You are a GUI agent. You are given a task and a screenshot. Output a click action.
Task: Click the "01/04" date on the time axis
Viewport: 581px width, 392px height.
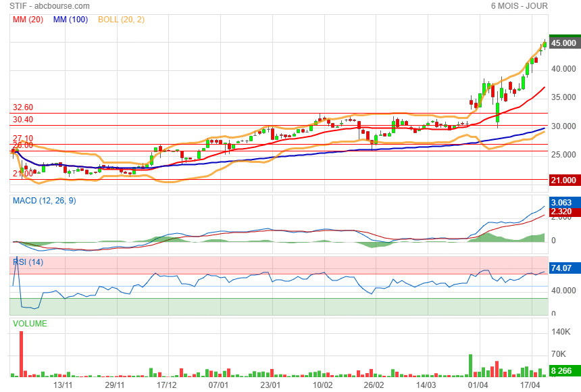[x=478, y=385]
